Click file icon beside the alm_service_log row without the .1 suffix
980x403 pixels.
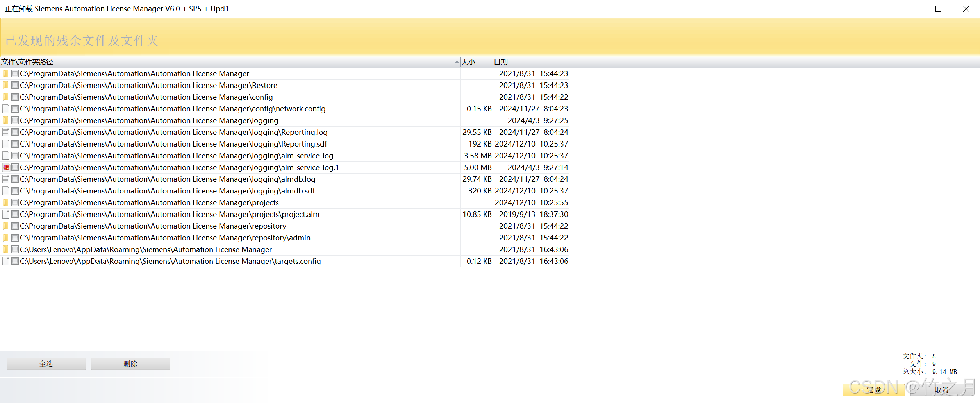tap(5, 156)
